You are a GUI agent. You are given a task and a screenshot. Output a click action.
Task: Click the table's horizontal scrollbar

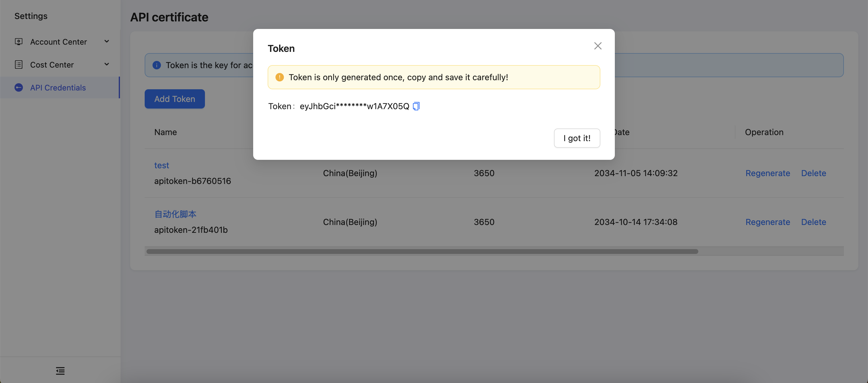(422, 252)
